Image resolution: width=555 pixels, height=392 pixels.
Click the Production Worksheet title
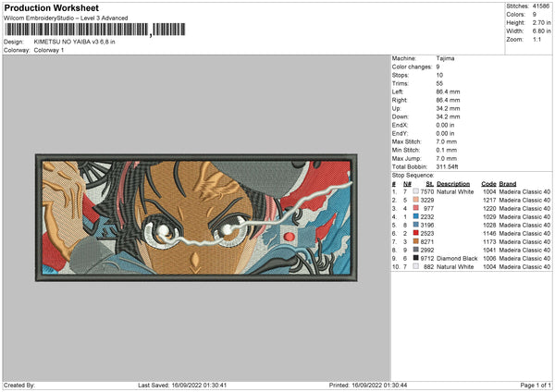point(51,7)
